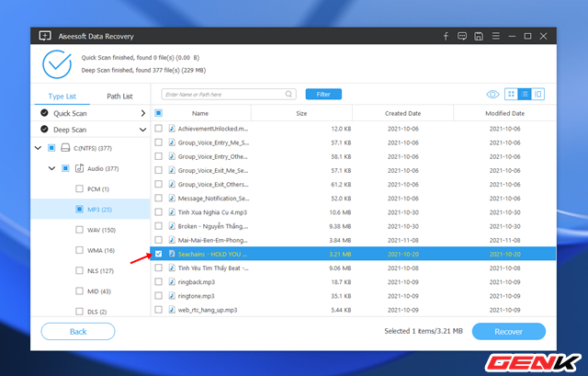Viewport: 588px width, 376px height.
Task: Click file icon of Message_Notification file
Action: (172, 199)
